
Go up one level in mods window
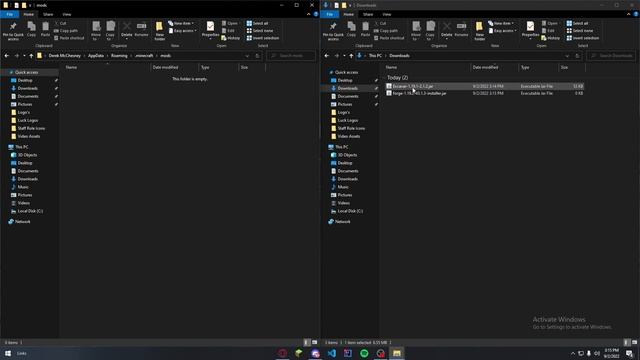point(31,56)
